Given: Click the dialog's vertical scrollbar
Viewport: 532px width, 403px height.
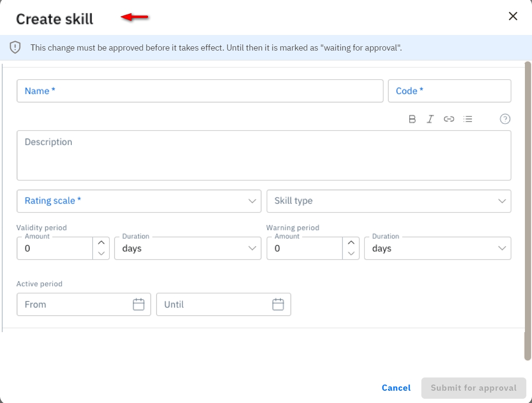Looking at the screenshot, I should pos(528,210).
